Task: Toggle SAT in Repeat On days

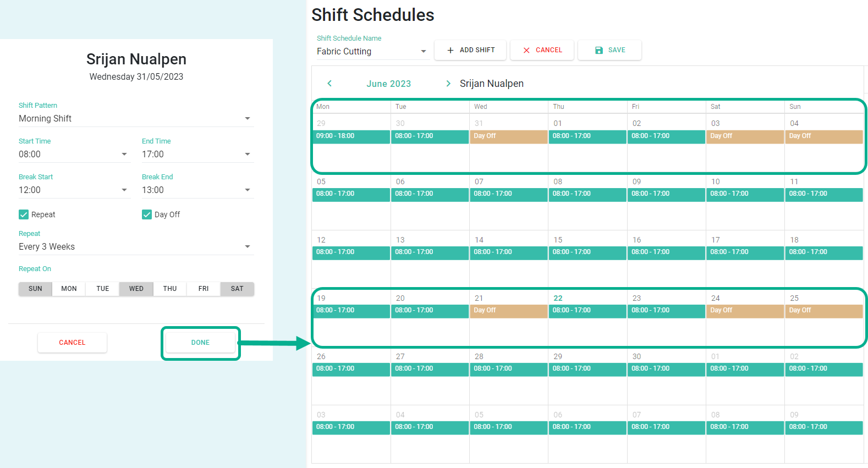Action: tap(237, 289)
